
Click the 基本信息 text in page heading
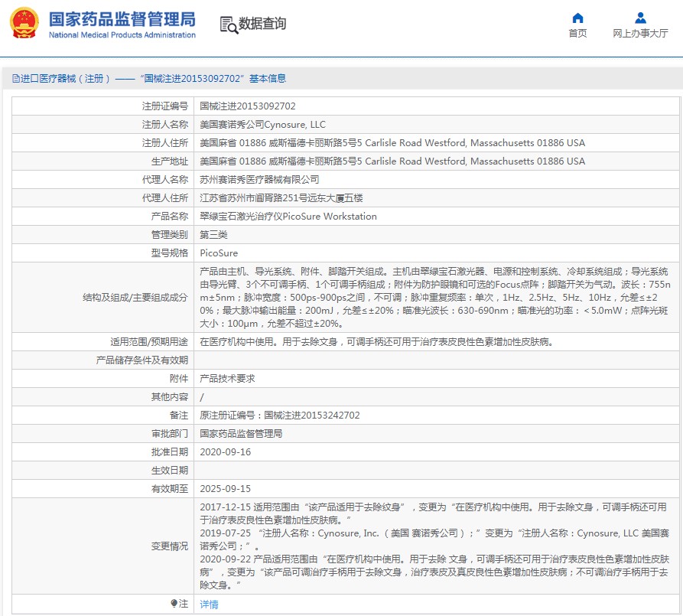268,79
